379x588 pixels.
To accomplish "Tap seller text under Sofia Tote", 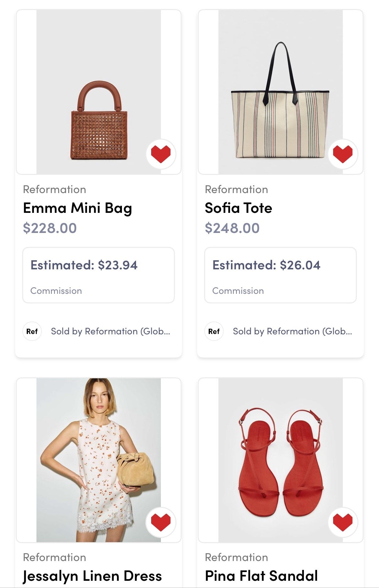I will (292, 331).
